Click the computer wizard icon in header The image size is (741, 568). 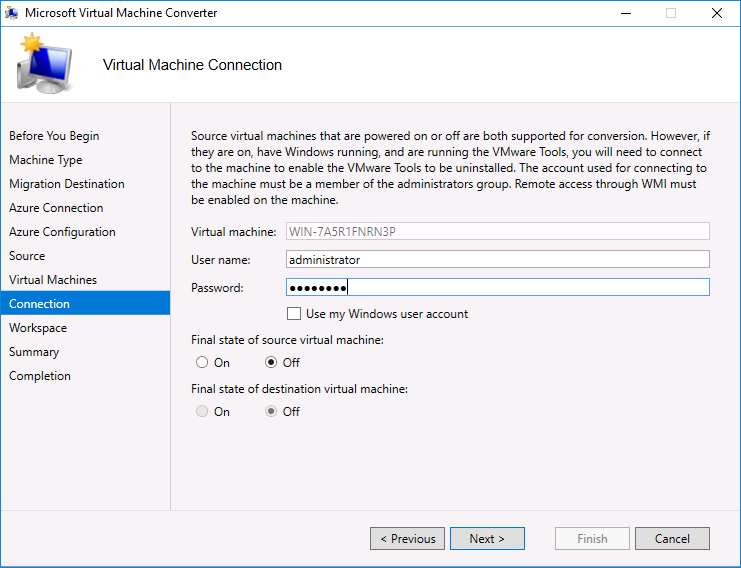click(44, 63)
